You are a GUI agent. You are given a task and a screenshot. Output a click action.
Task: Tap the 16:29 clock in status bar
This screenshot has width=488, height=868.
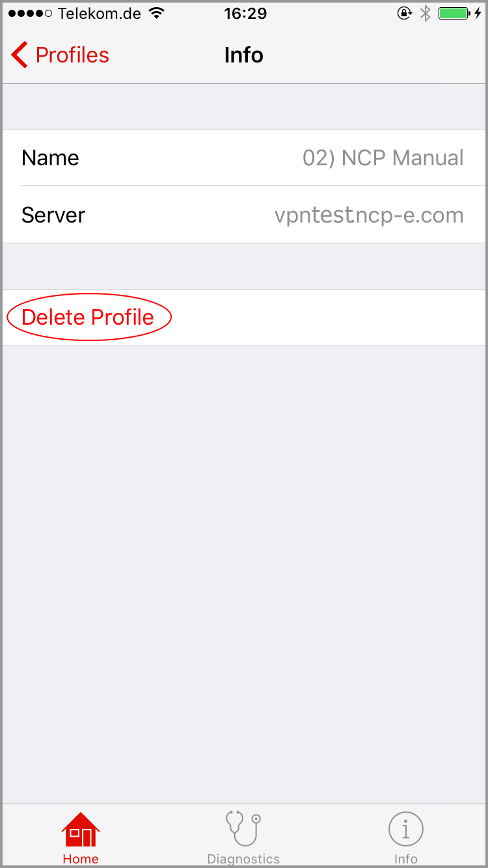244,13
